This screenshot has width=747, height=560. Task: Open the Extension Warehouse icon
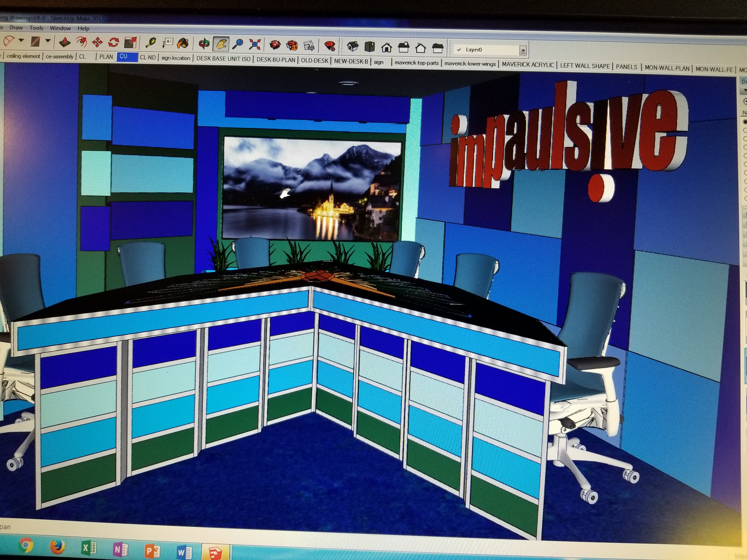[x=292, y=45]
